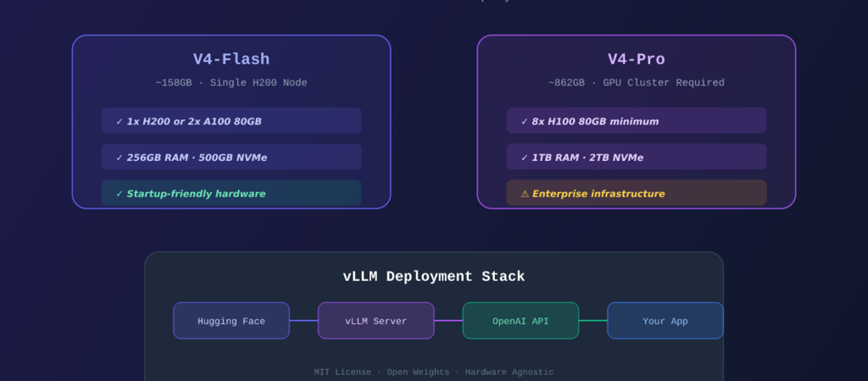Click checkmark beside 1x H200 or 2x A100
Viewport: 868px width, 381px height.
pyautogui.click(x=119, y=122)
